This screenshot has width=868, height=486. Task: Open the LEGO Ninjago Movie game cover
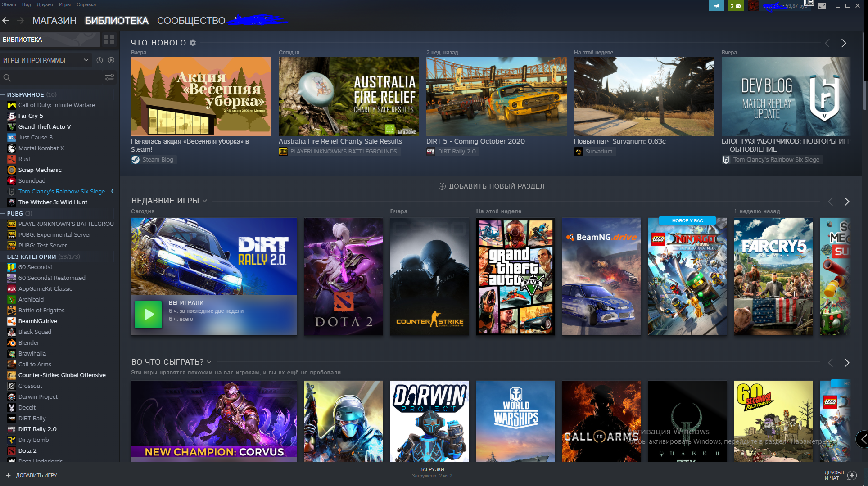(687, 277)
